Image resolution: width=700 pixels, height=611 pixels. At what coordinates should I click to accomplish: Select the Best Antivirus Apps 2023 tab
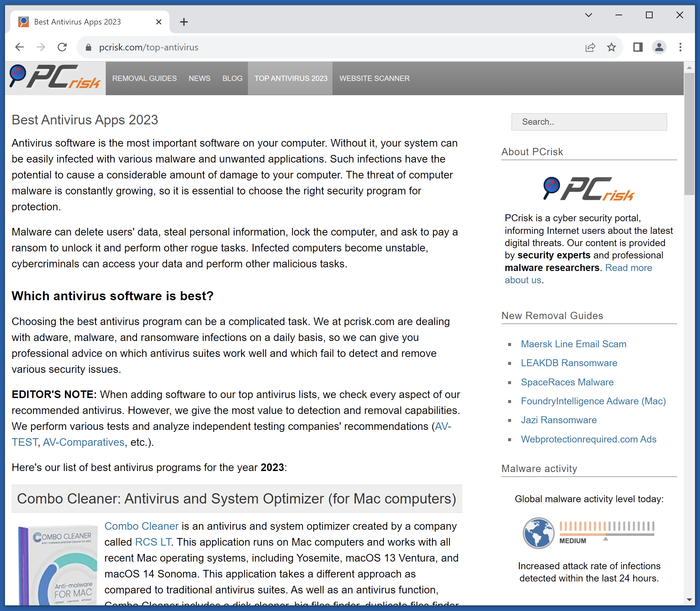tap(90, 22)
